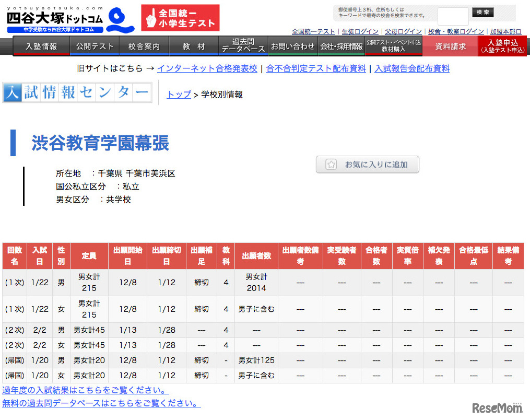Click the 入塾申込 application button
The width and height of the screenshot is (530, 420).
point(502,46)
